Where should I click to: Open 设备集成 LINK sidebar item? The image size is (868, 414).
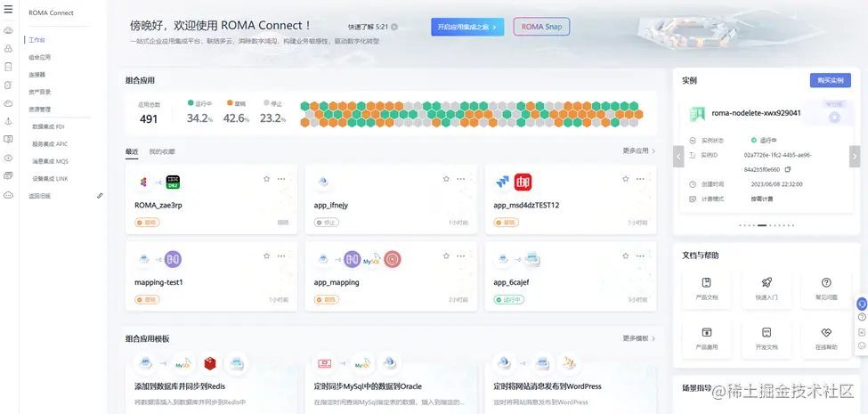coord(50,178)
